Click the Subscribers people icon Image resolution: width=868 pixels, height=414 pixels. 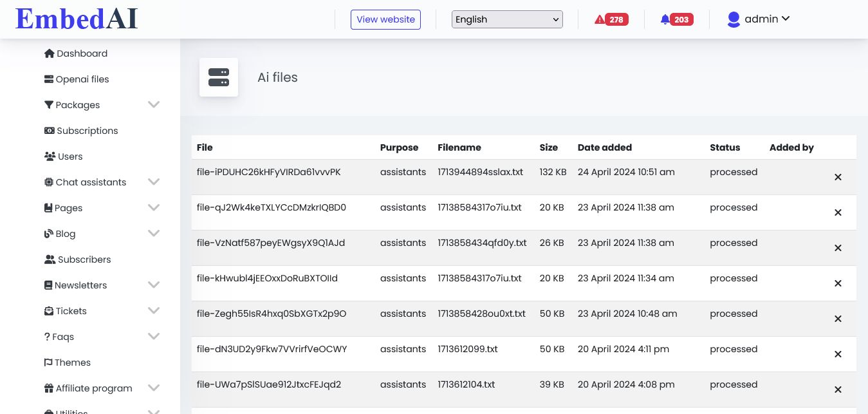coord(50,259)
